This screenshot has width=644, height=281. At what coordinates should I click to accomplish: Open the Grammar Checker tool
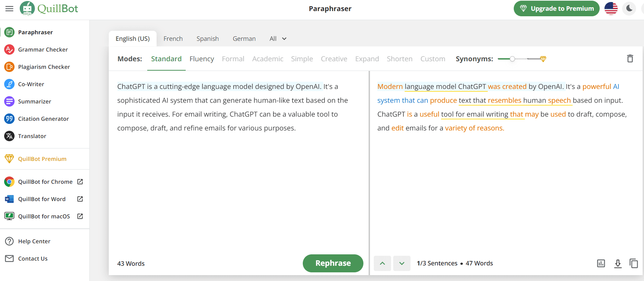(x=43, y=49)
